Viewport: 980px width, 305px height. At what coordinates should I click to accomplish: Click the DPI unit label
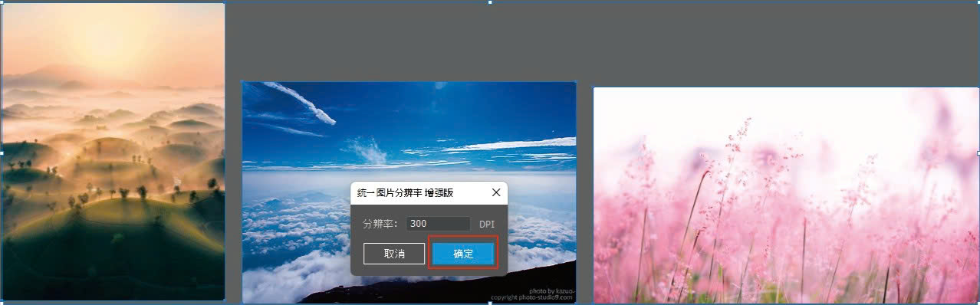tap(487, 225)
